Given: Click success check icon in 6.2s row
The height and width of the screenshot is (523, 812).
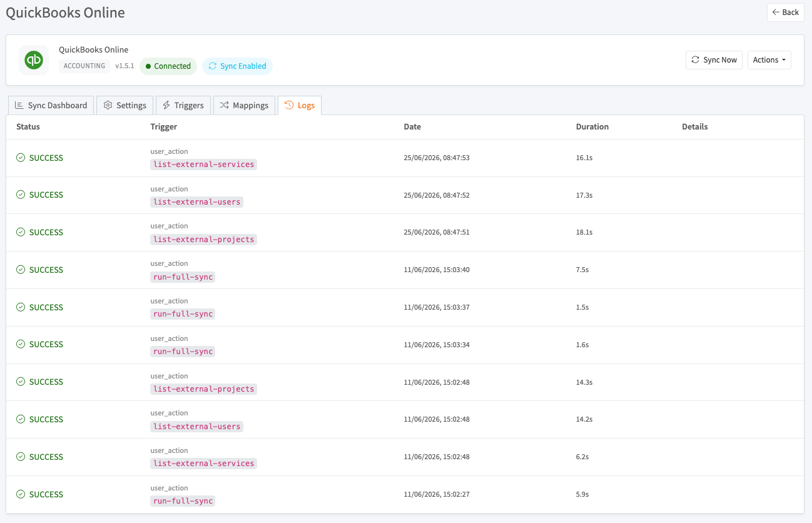Looking at the screenshot, I should click(x=21, y=457).
